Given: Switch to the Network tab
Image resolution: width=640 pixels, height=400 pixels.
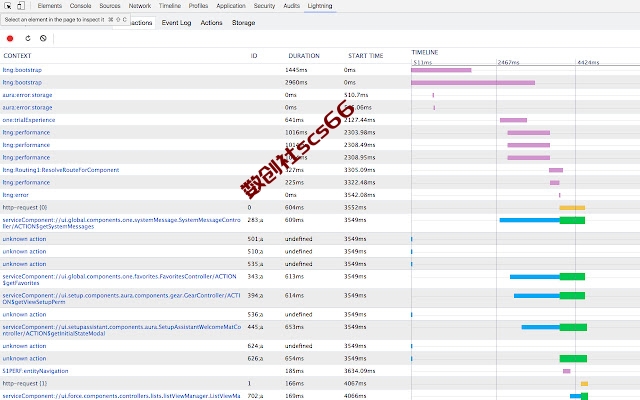Looking at the screenshot, I should [140, 6].
